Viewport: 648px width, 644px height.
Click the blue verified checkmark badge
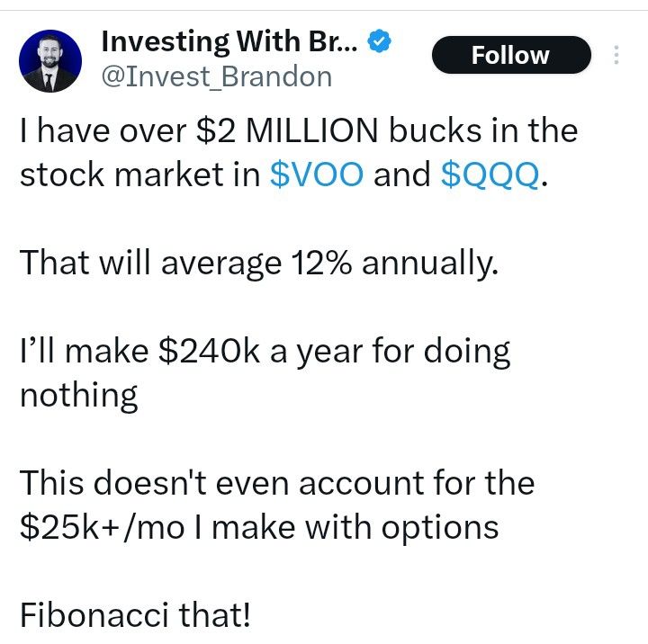tap(380, 40)
